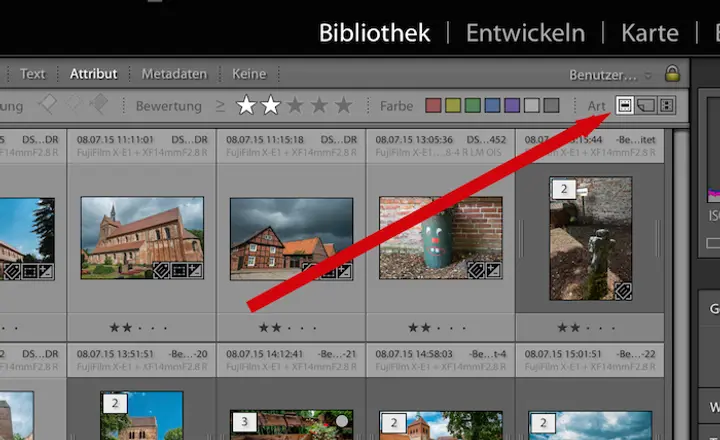Click rating stars below the 11:11:01 church photo
The image size is (720, 440).
pyautogui.click(x=138, y=327)
